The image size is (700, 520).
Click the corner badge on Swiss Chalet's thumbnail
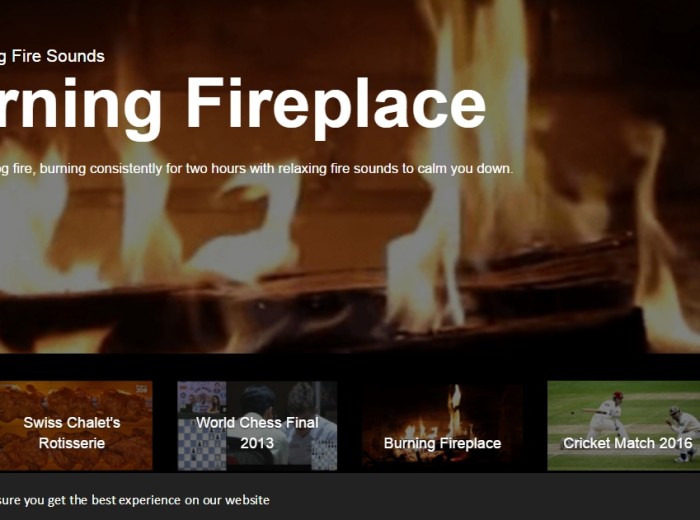[x=141, y=388]
